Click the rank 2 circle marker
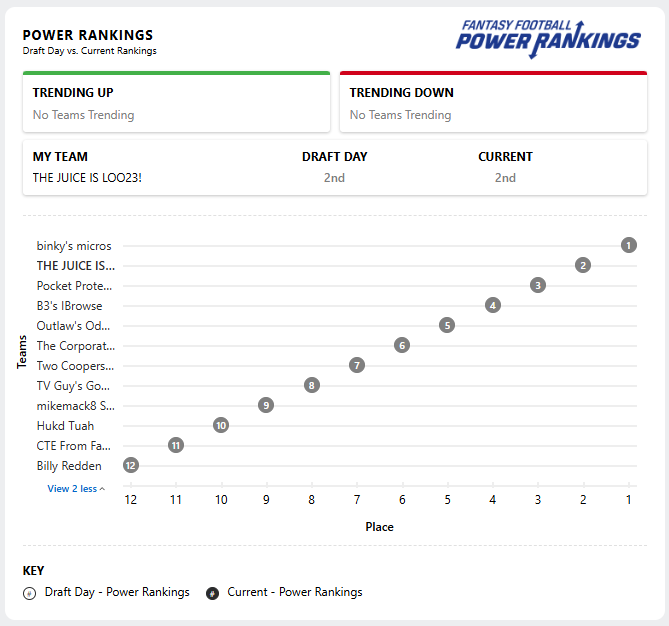 pos(583,265)
